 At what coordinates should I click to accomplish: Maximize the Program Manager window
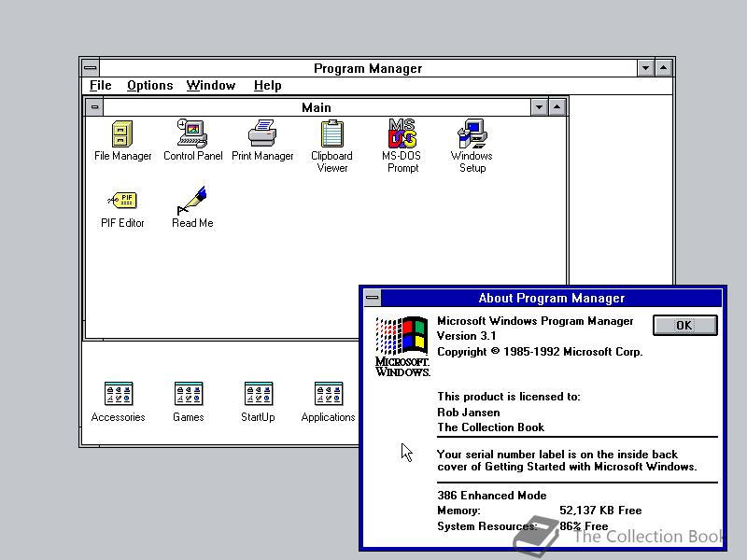[664, 68]
